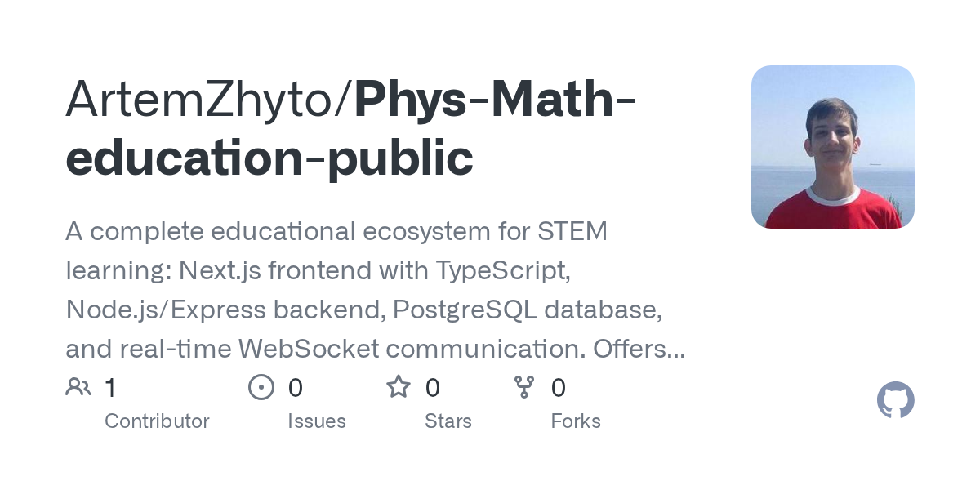Select the contributor count number 1
Screen dimensions: 980x490
click(x=110, y=388)
